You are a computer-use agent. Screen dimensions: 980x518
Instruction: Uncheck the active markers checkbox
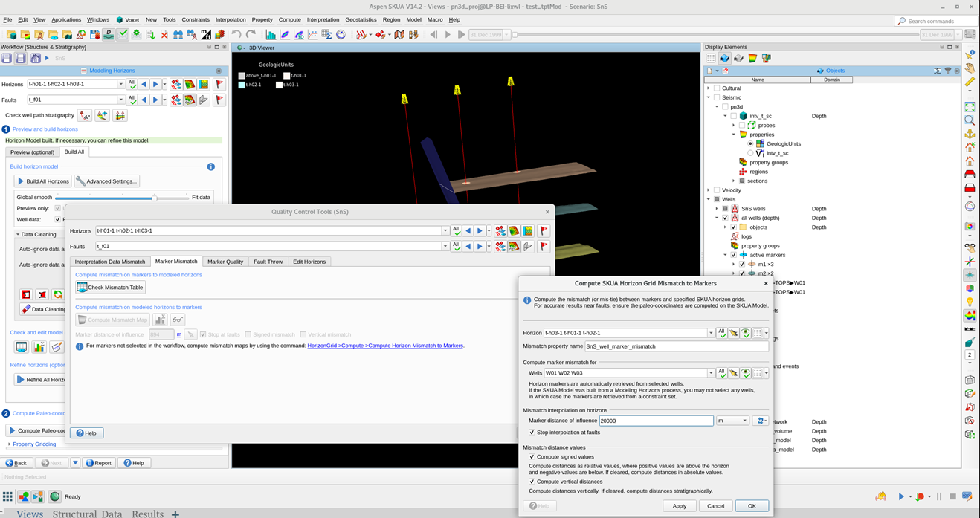pos(733,255)
